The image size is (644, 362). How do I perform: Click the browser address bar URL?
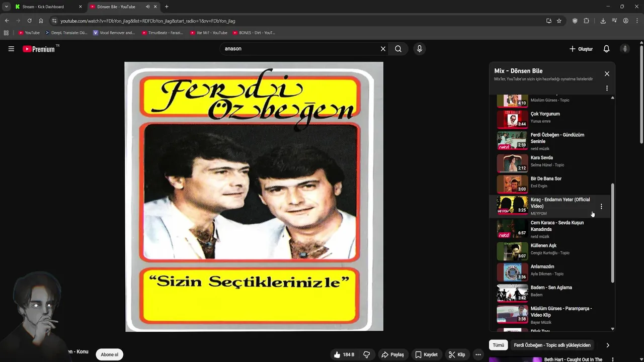click(148, 21)
